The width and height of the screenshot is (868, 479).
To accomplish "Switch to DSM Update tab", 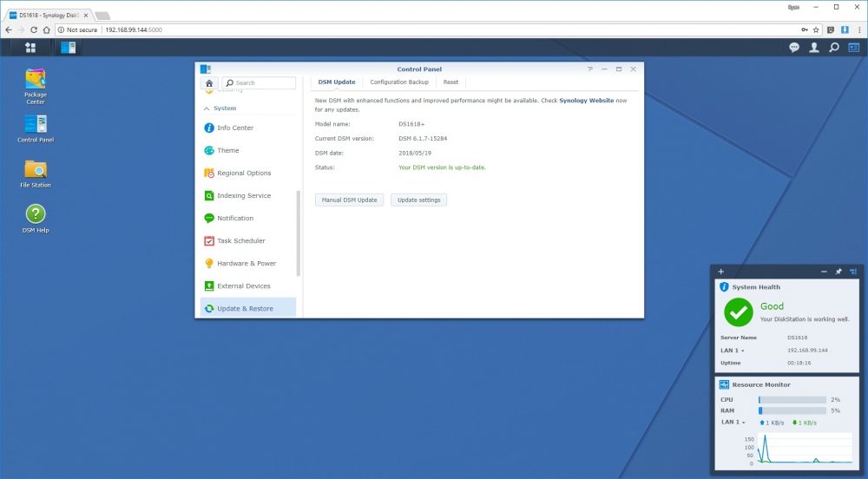I will coord(337,82).
